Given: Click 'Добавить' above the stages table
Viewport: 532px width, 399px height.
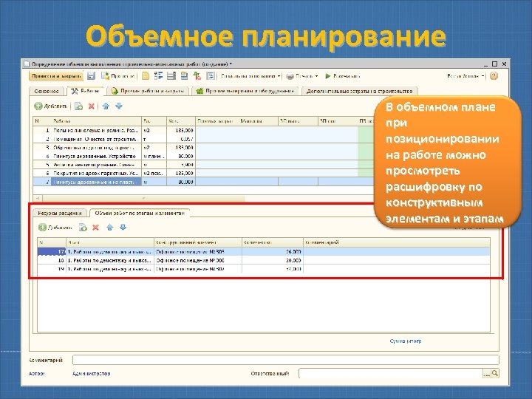Looking at the screenshot, I should click(55, 228).
